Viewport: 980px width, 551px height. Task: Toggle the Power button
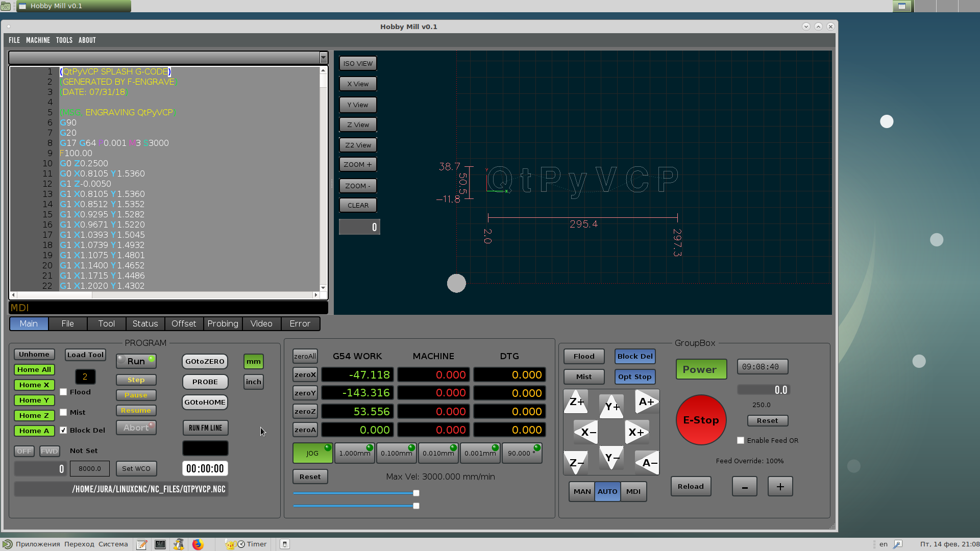pyautogui.click(x=701, y=369)
